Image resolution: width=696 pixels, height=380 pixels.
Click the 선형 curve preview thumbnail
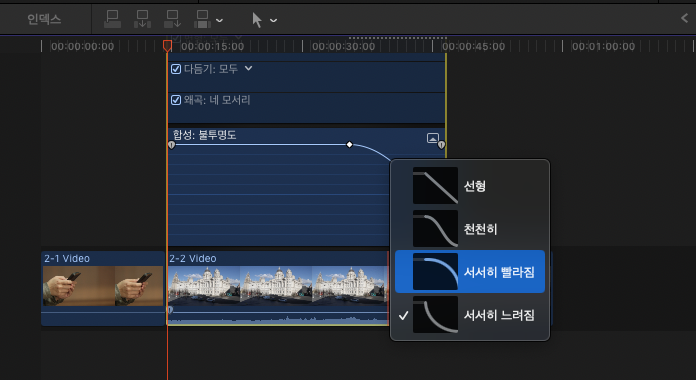[x=435, y=186]
